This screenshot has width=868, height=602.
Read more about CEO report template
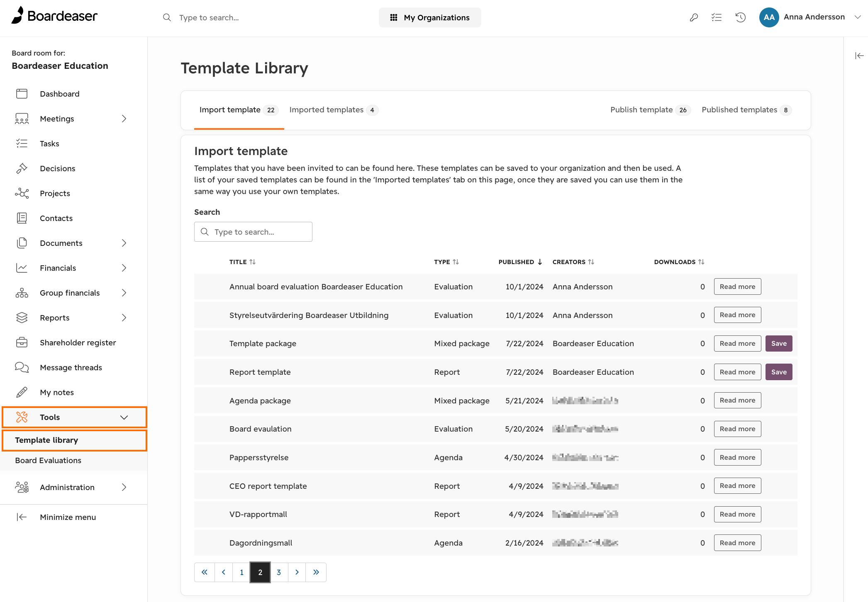tap(737, 486)
